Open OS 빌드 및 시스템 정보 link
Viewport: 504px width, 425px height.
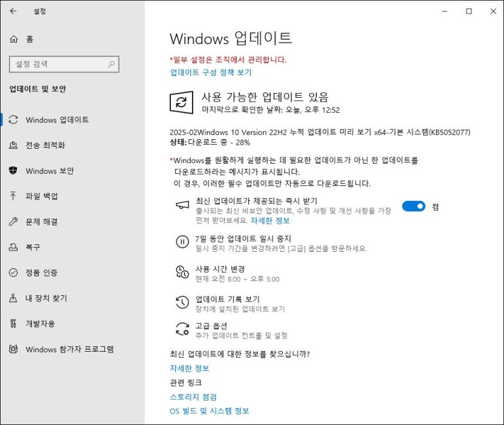pyautogui.click(x=209, y=411)
